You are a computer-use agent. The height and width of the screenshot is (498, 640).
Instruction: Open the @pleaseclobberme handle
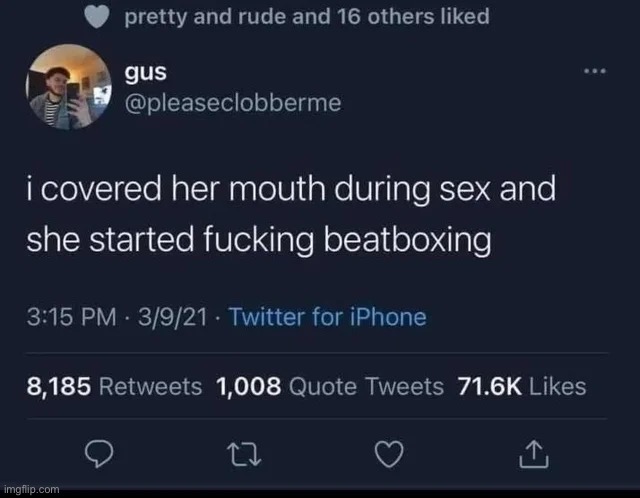(233, 103)
